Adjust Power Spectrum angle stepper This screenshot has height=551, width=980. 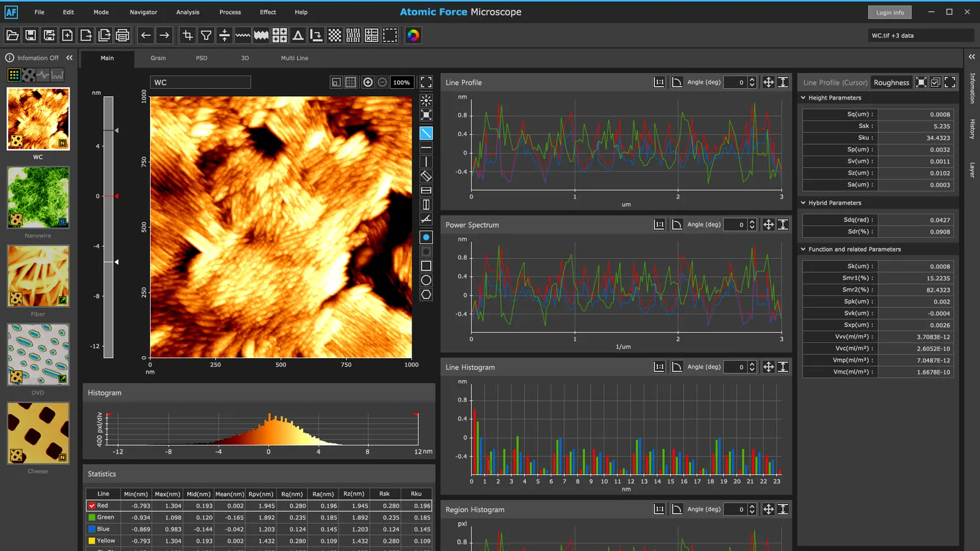point(752,225)
